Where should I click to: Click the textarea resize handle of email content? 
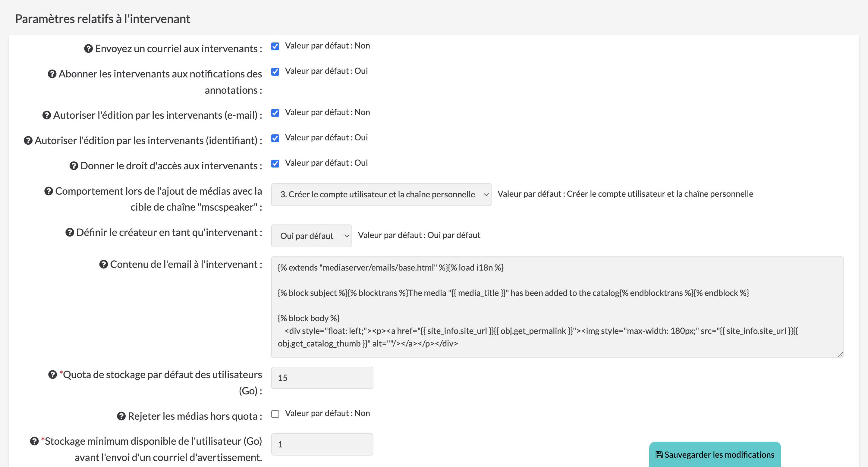point(840,354)
